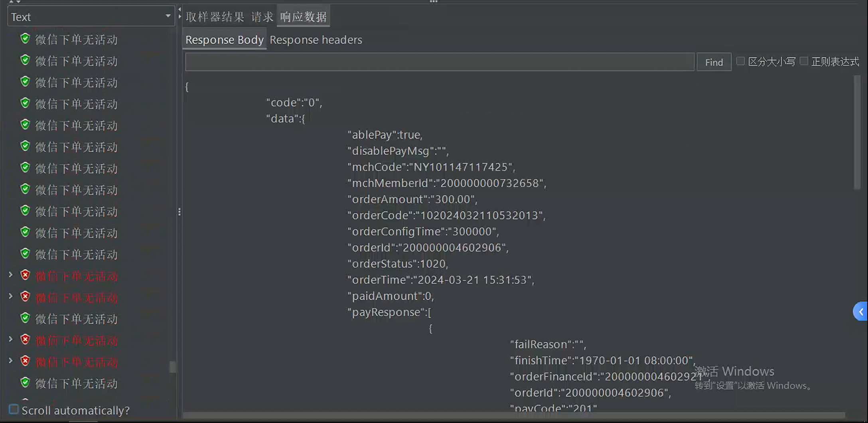Open the Text renderer dropdown
868x423 pixels.
[x=91, y=17]
